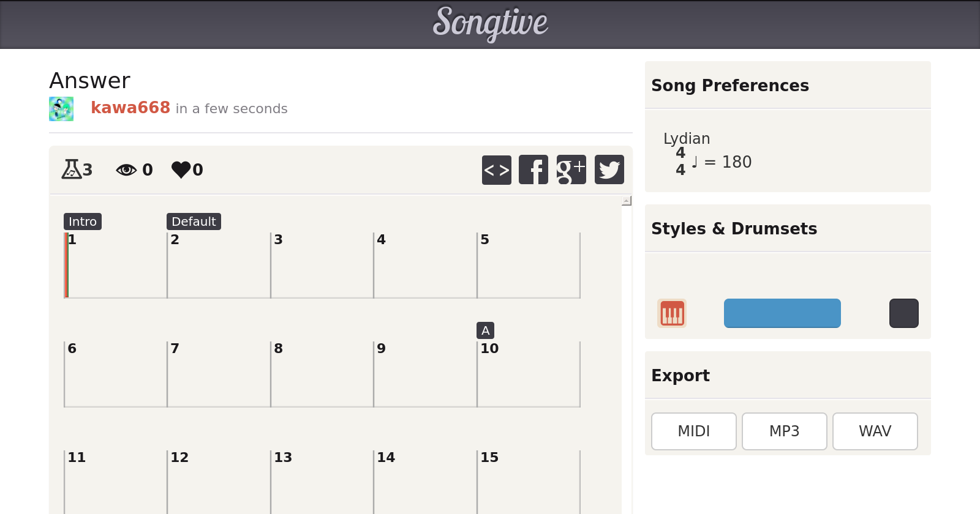Select the Default section marker

point(194,222)
